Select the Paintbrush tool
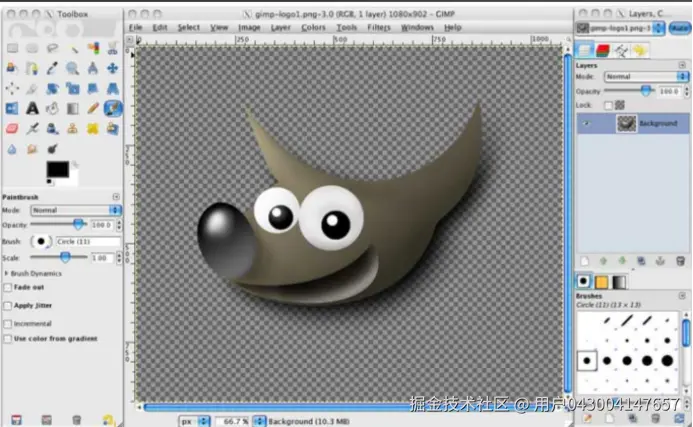The height and width of the screenshot is (427, 693). (x=113, y=108)
